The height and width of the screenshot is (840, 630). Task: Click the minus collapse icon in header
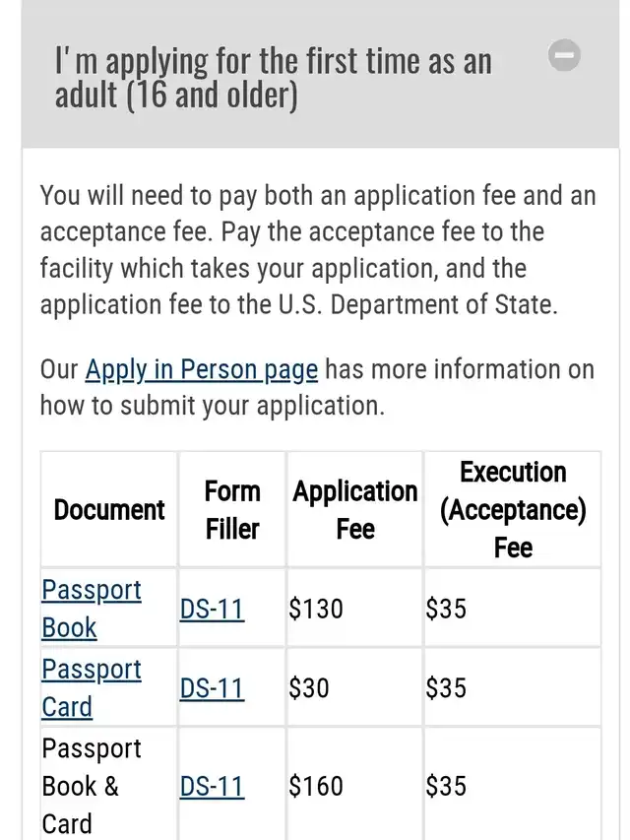tap(564, 56)
